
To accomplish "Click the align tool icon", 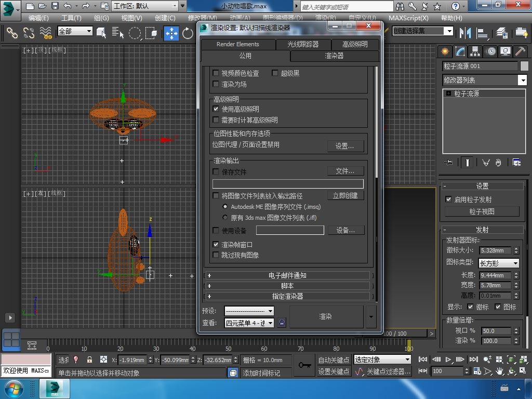I will pos(482,33).
